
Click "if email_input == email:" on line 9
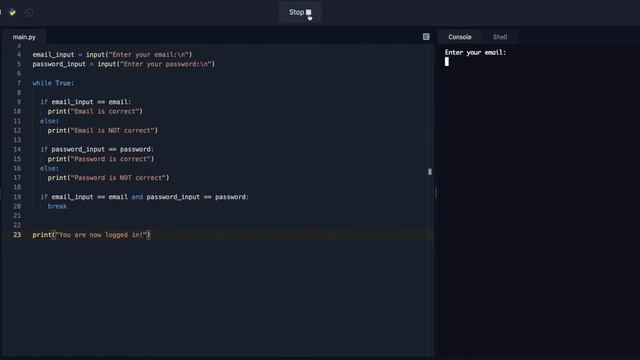click(86, 102)
